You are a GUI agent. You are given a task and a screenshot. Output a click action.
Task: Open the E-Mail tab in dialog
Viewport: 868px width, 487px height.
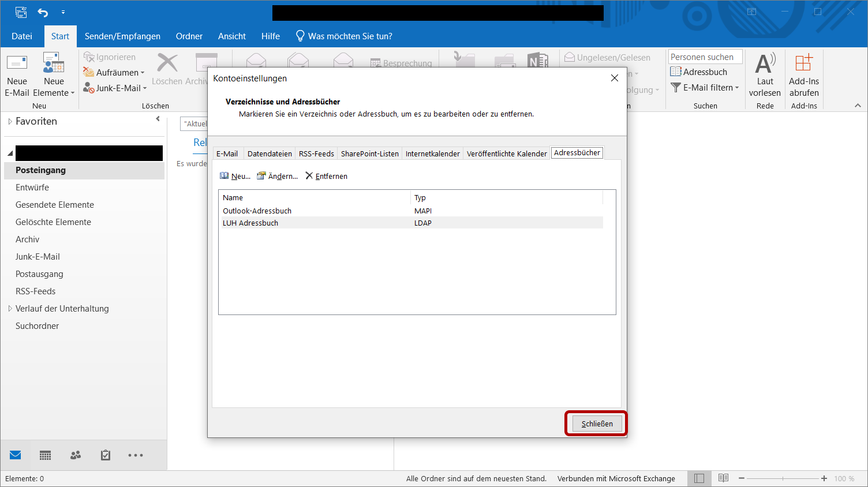click(x=227, y=153)
